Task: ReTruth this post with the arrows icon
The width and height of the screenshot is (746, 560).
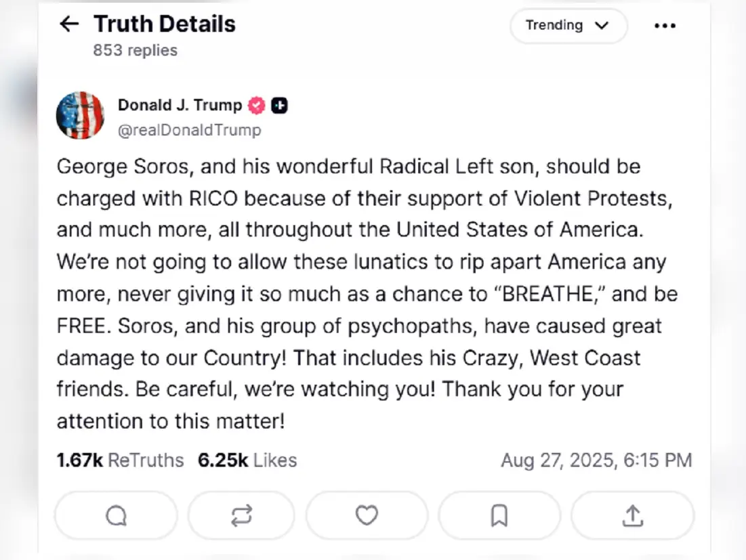Action: (x=241, y=516)
